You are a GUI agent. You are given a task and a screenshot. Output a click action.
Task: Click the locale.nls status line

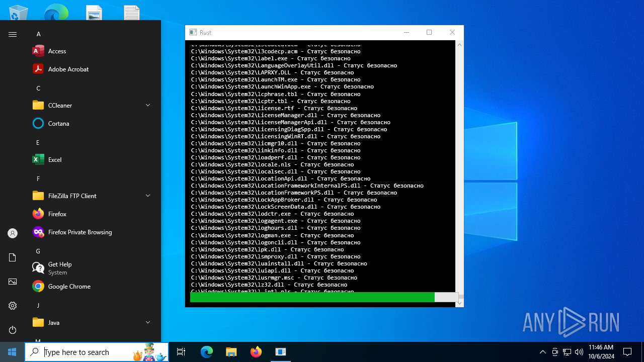pos(272,164)
